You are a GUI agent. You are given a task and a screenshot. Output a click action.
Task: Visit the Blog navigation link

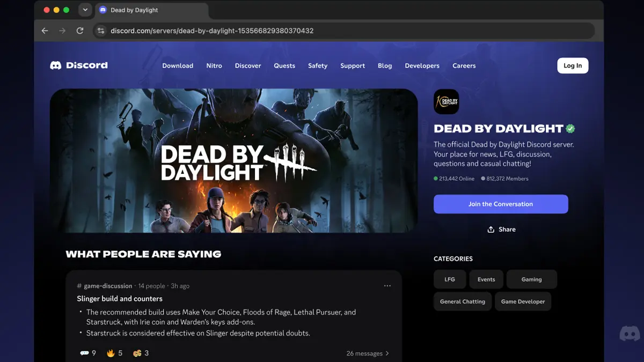pos(385,65)
